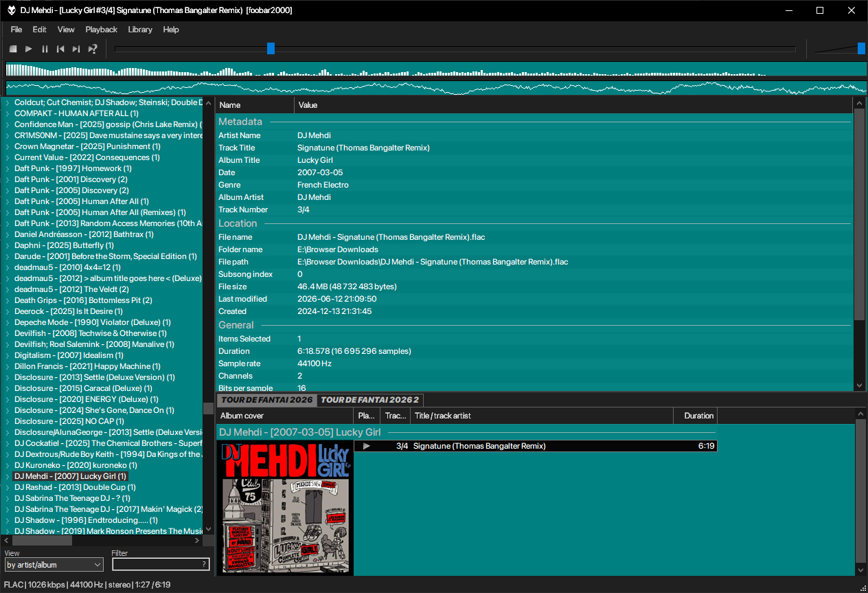This screenshot has height=593, width=868.
Task: Select Daft Punk - [2013] Random Access Memories
Action: 108,223
